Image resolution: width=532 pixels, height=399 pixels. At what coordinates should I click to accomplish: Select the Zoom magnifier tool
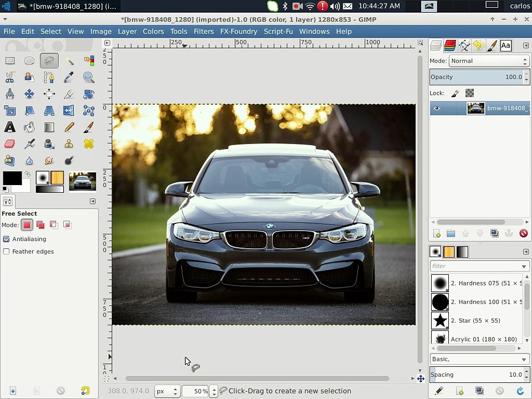[x=89, y=78]
